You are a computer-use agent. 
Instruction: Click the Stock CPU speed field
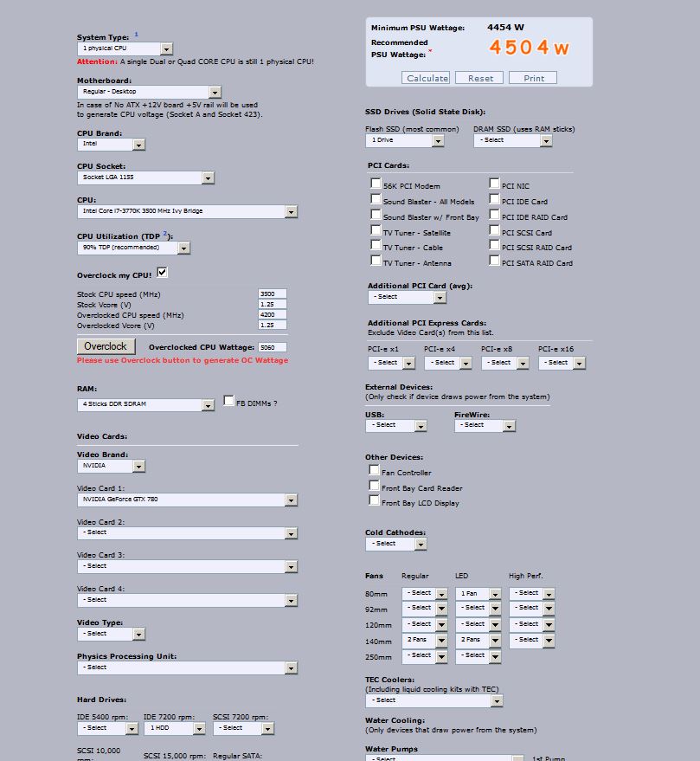click(x=273, y=294)
